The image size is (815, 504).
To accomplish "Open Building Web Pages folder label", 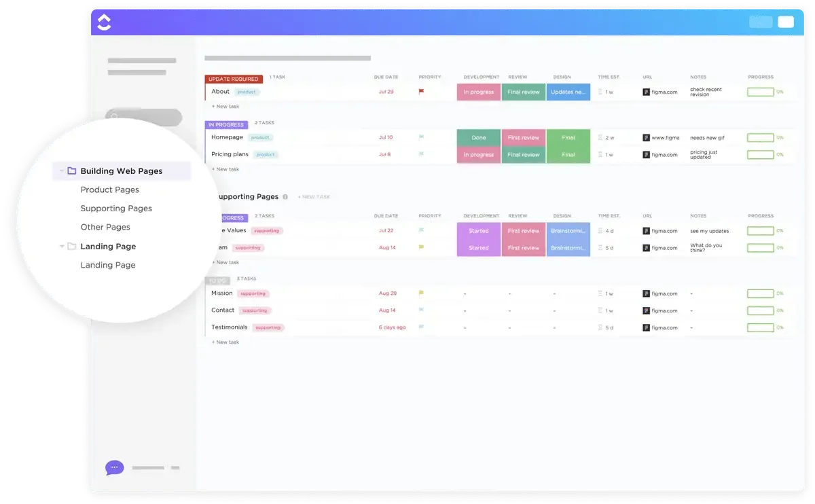I will (122, 171).
